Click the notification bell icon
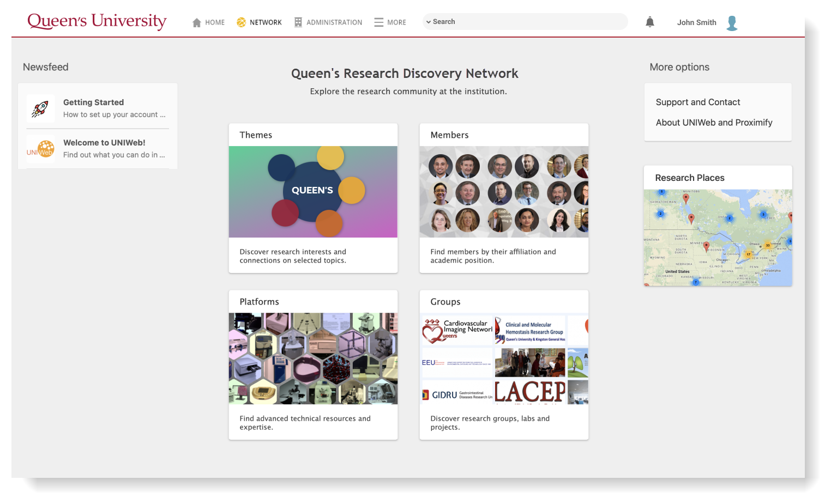 tap(649, 22)
